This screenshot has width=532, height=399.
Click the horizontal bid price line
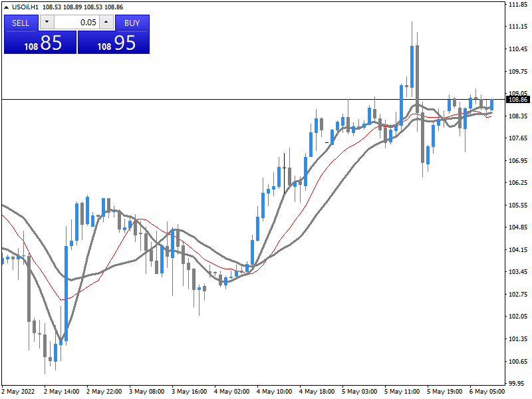(199, 100)
